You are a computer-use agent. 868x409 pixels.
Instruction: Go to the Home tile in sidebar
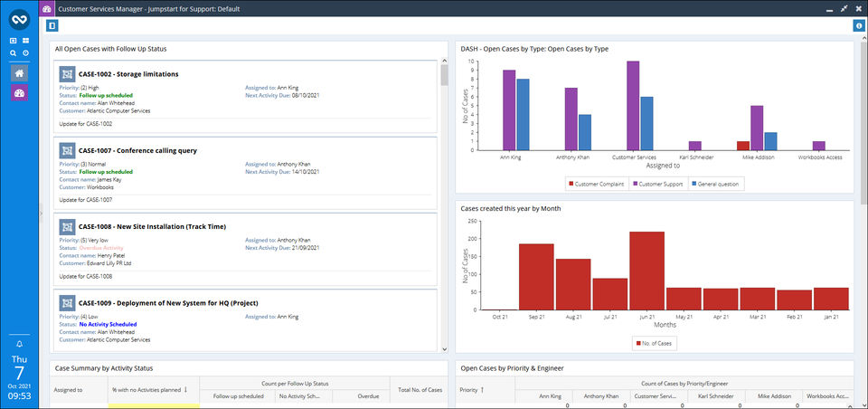point(19,73)
